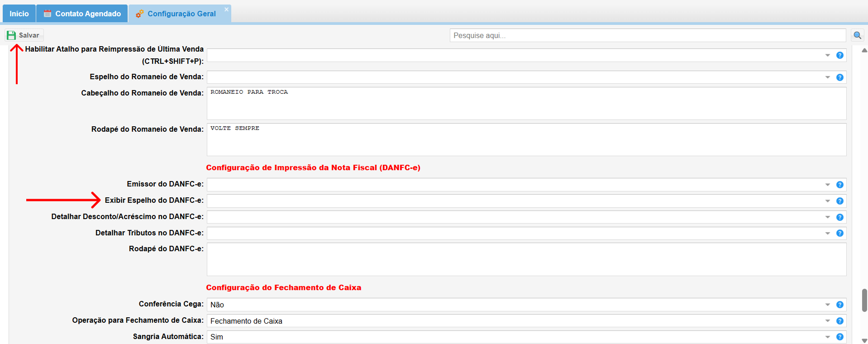Switch to the Inicio tab
868x344 pixels.
click(x=19, y=14)
